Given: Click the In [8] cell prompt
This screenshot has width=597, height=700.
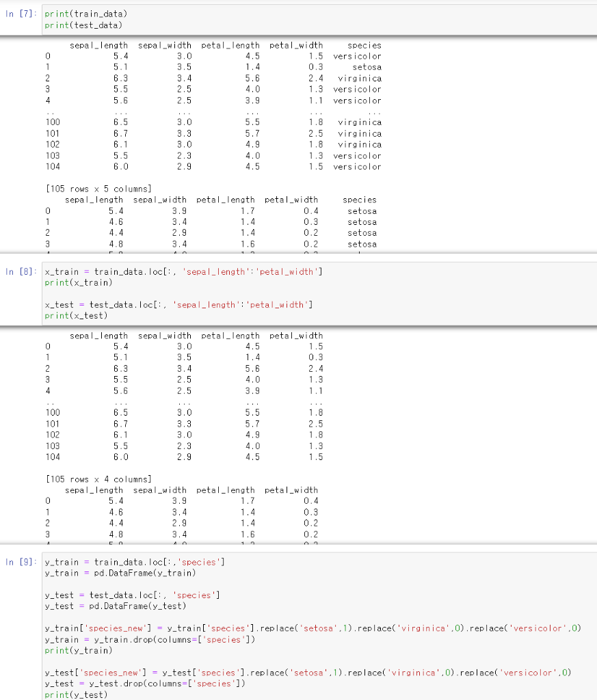Looking at the screenshot, I should tap(20, 272).
